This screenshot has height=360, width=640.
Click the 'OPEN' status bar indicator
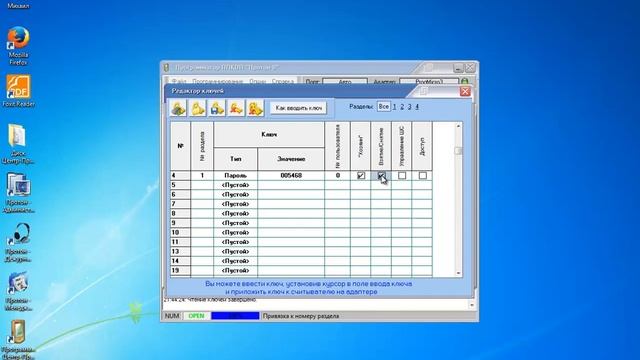point(196,316)
